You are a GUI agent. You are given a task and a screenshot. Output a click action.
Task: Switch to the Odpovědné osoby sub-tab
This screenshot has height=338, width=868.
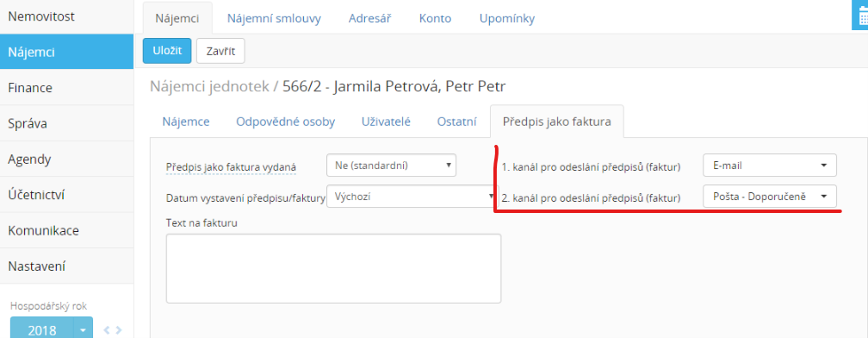coord(286,122)
